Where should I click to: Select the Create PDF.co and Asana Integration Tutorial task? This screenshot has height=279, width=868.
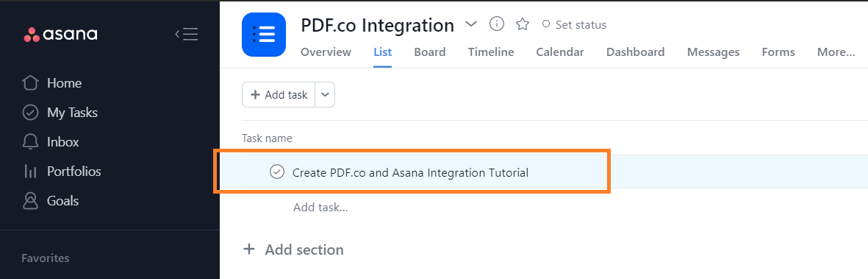pos(410,172)
